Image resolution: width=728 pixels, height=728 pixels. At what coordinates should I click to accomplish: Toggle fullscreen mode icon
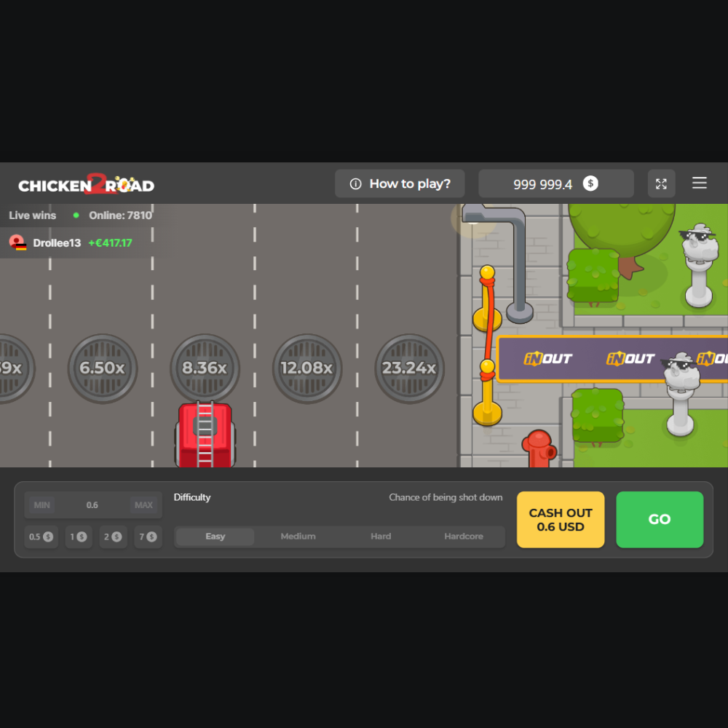tap(661, 183)
